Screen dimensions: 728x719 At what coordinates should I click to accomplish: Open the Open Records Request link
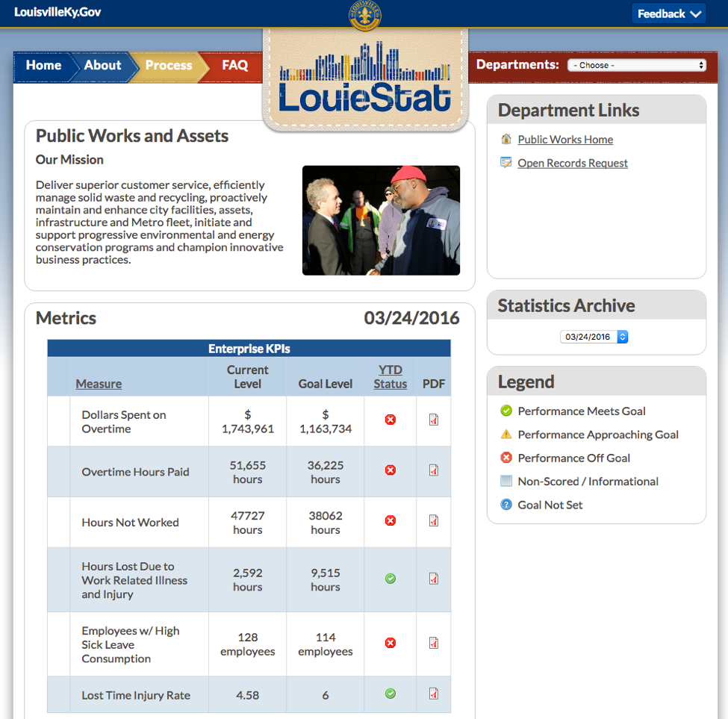[573, 163]
